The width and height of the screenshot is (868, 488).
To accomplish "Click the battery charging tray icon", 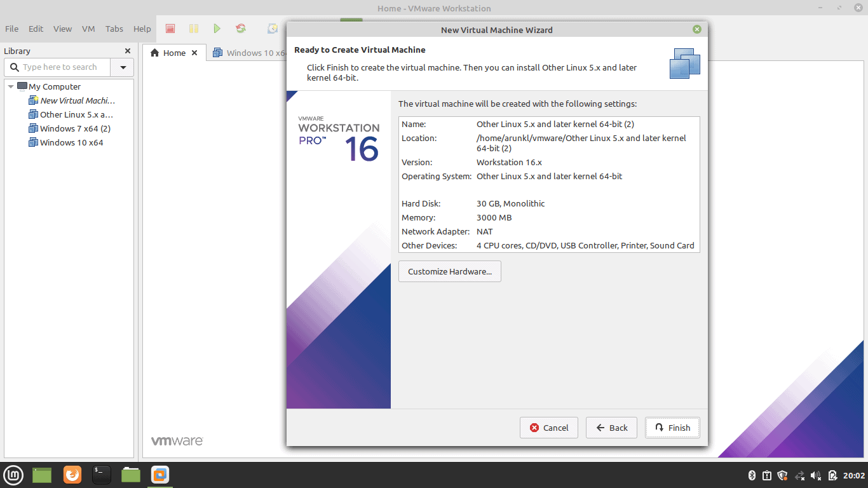I will tap(832, 475).
